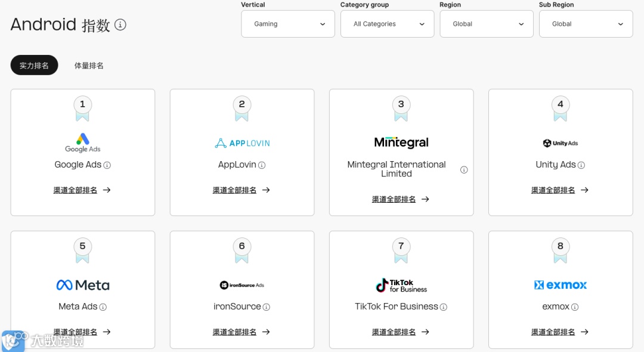This screenshot has width=644, height=352.
Task: Click rank 2 ribbon badge
Action: click(242, 109)
